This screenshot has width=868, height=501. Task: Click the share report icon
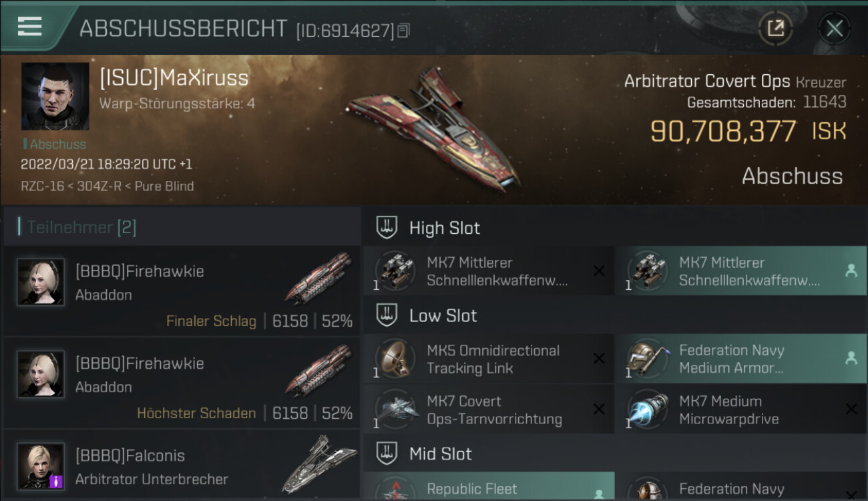tap(775, 28)
